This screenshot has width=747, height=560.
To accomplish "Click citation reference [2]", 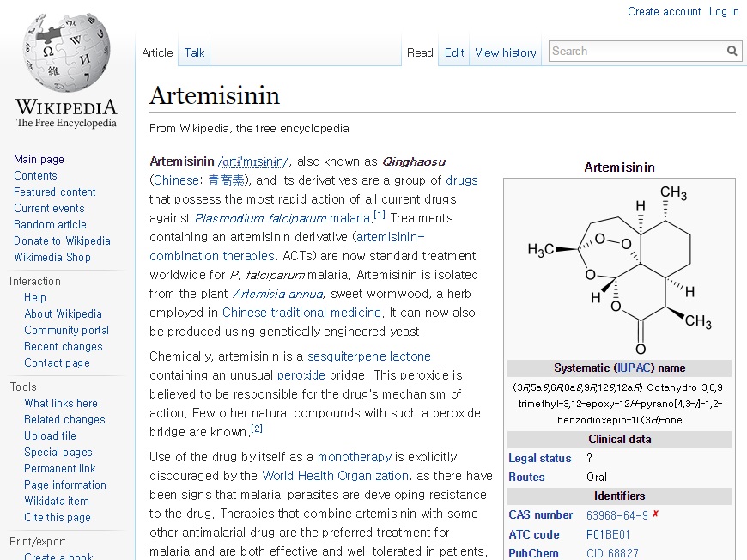I will (257, 428).
